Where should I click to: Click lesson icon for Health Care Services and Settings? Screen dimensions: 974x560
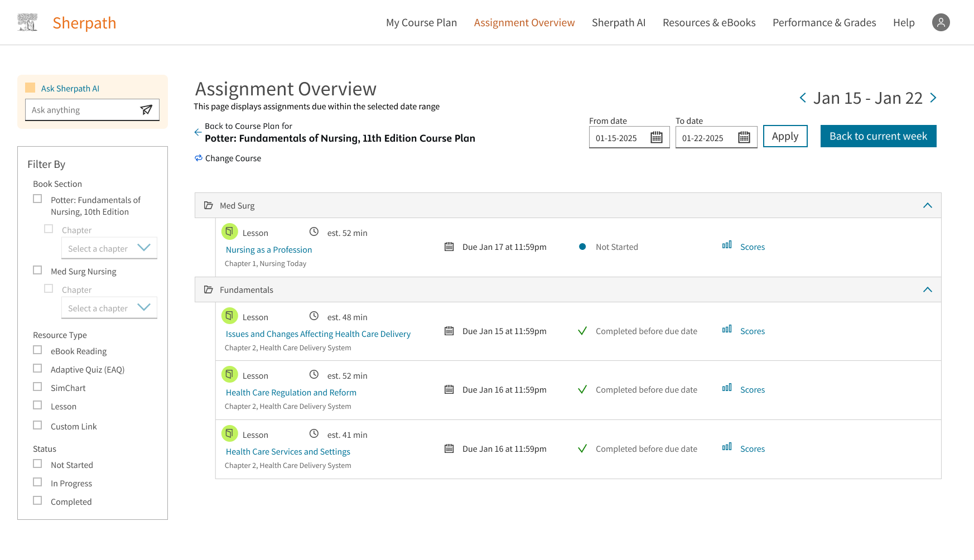(229, 433)
